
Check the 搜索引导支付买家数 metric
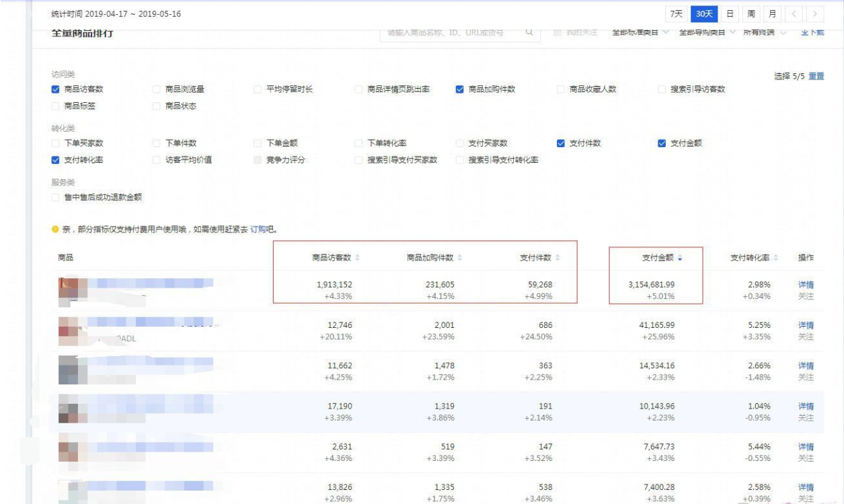click(x=359, y=160)
